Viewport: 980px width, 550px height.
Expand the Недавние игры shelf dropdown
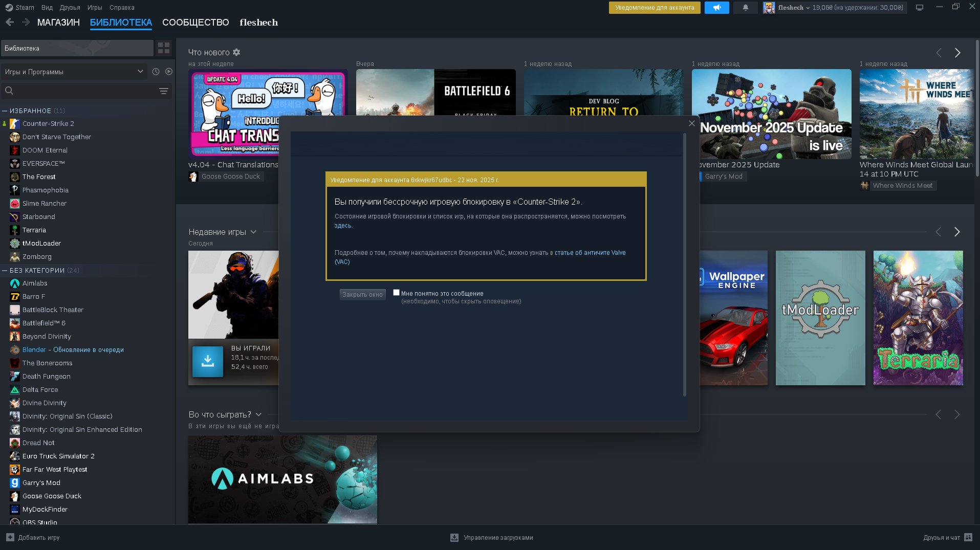[x=253, y=232]
